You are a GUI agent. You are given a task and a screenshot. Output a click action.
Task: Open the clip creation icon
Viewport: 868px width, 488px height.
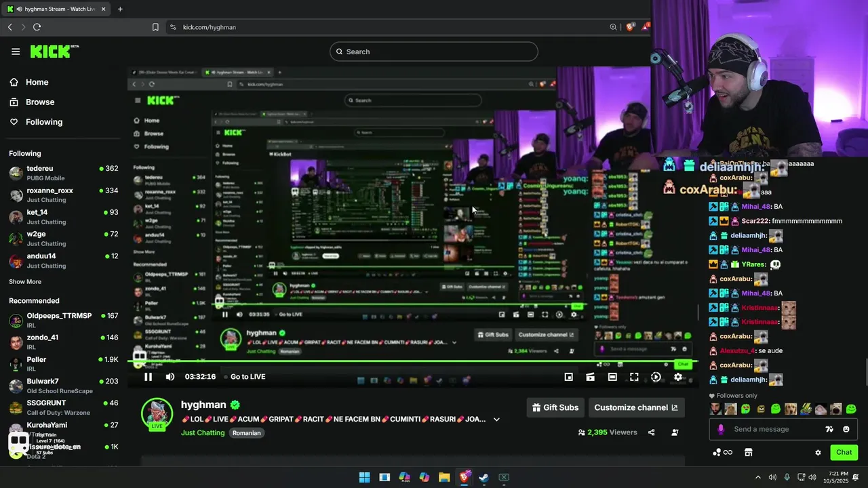[x=591, y=377]
